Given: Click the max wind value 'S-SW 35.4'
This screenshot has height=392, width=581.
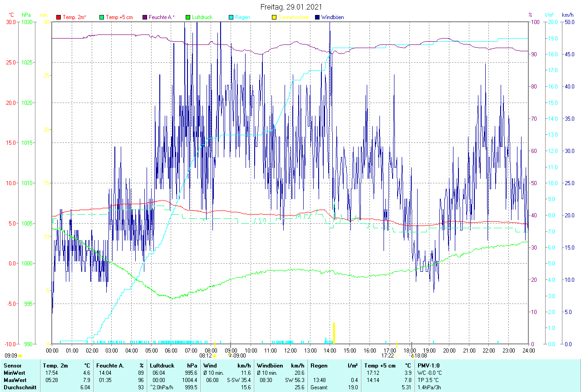Looking at the screenshot, I should [239, 380].
